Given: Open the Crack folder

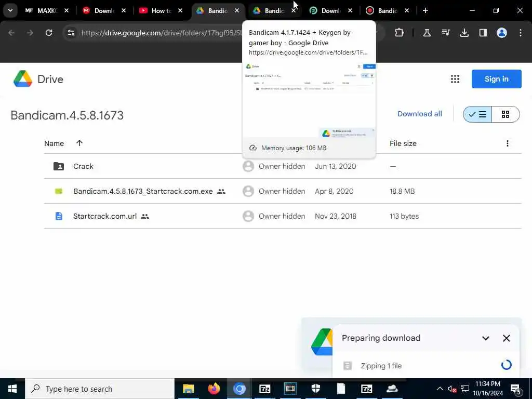Looking at the screenshot, I should point(84,166).
